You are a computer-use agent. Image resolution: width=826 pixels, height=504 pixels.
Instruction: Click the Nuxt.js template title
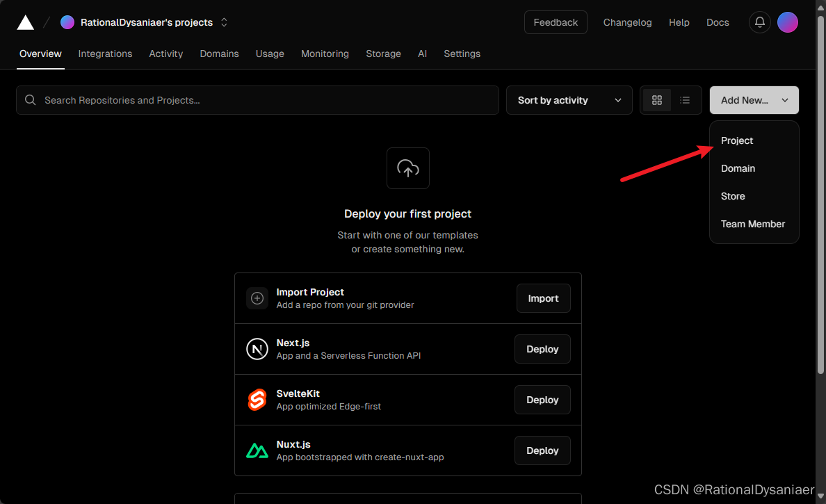[x=293, y=444]
